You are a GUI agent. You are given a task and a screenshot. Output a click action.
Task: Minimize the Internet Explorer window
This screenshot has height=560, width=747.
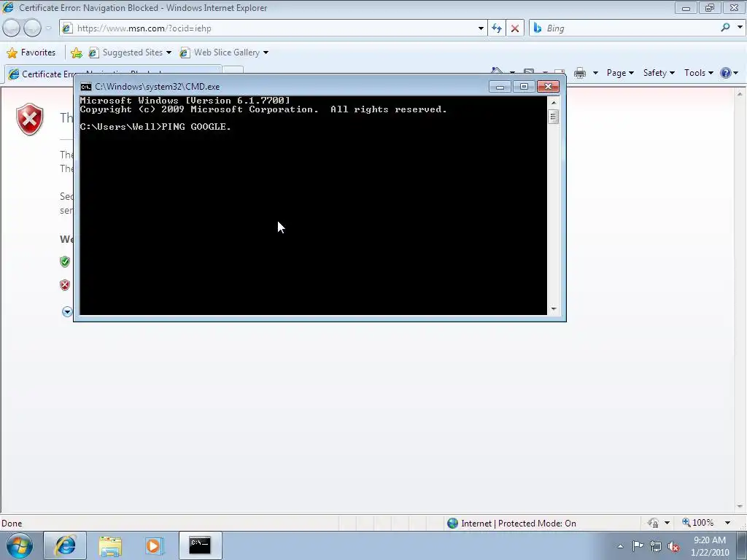coord(686,7)
